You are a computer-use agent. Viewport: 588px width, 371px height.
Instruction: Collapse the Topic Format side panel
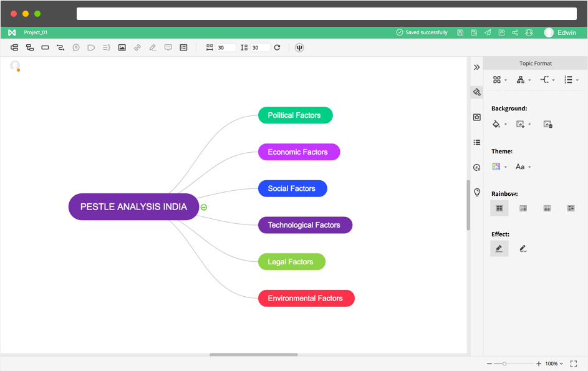coord(477,67)
